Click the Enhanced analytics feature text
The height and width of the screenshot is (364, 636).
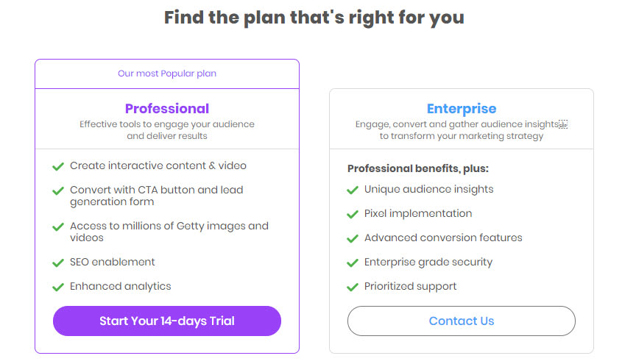pyautogui.click(x=121, y=286)
